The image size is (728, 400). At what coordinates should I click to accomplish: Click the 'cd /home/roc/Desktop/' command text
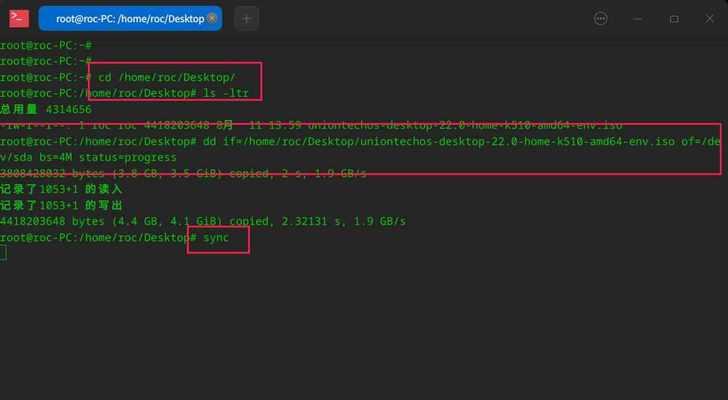click(167, 77)
